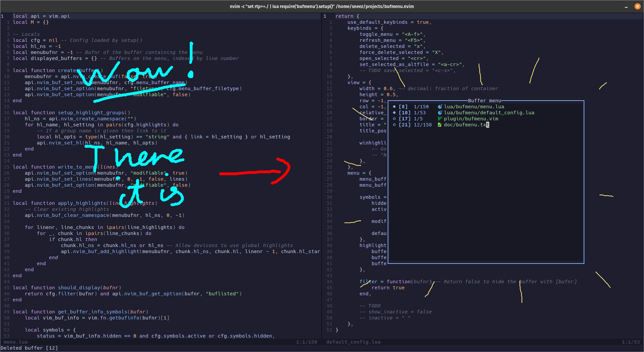
Task: Click 'local function setup_highlight_groups()' line
Action: click(x=71, y=113)
